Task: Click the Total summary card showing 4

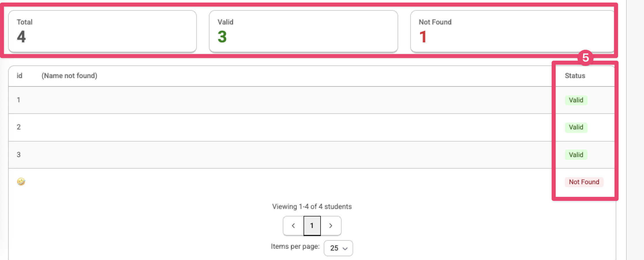Action: 102,31
